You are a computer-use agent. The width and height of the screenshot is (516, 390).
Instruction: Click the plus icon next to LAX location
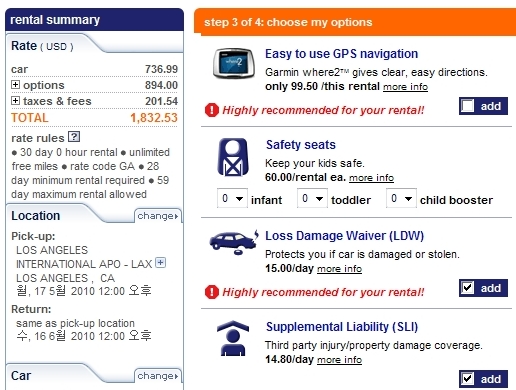click(x=161, y=263)
